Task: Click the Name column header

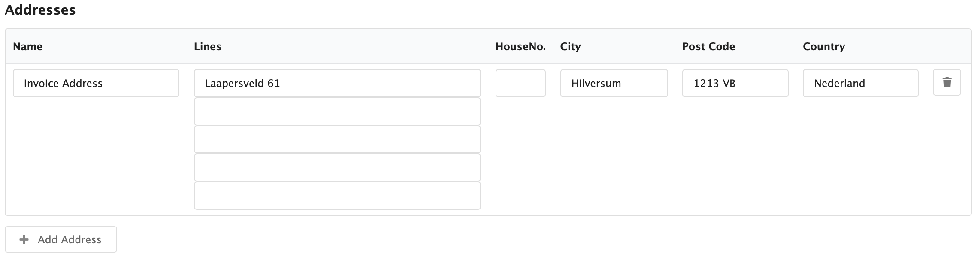Action: [x=27, y=46]
